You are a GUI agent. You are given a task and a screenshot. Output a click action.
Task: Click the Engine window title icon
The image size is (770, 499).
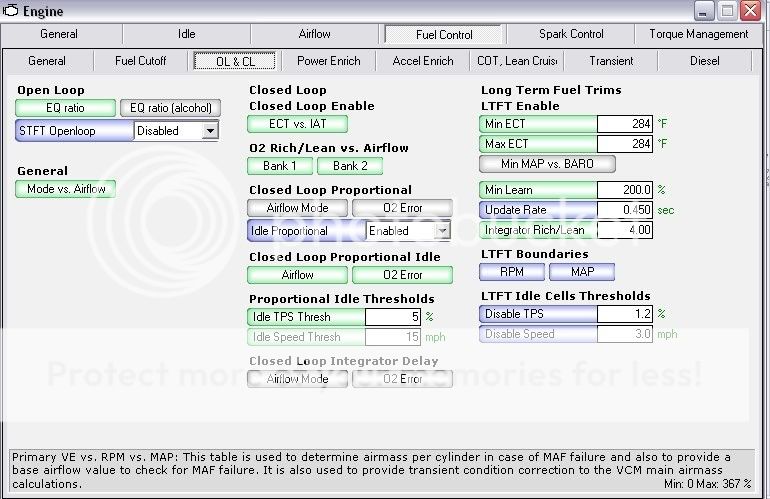point(9,11)
